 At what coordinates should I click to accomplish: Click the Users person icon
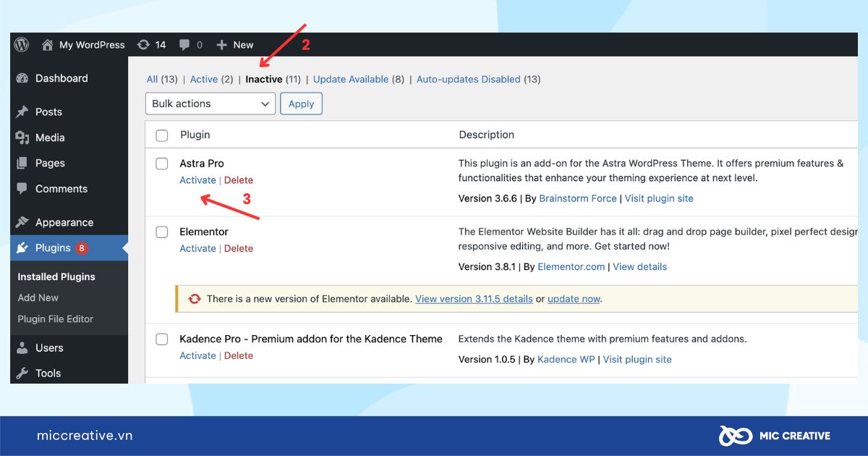pyautogui.click(x=22, y=347)
